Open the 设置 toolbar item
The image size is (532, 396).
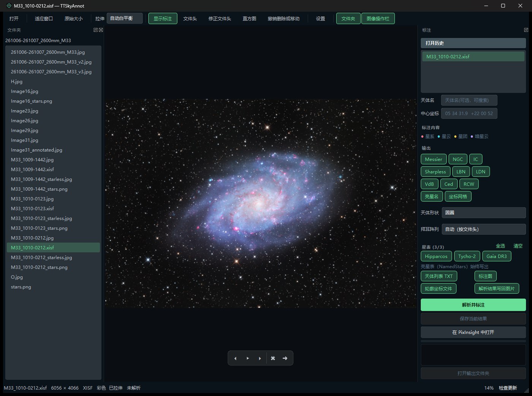pos(321,19)
